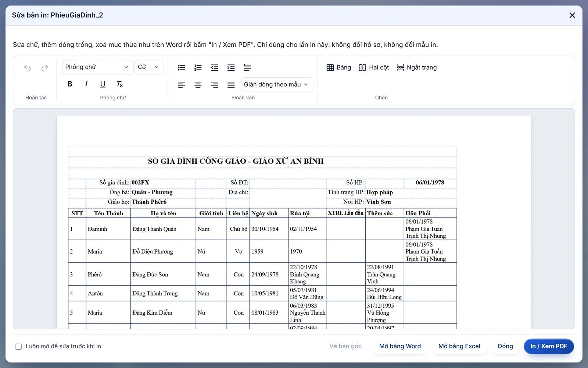Insert a bulleted list
This screenshot has height=368, width=588.
click(x=182, y=67)
